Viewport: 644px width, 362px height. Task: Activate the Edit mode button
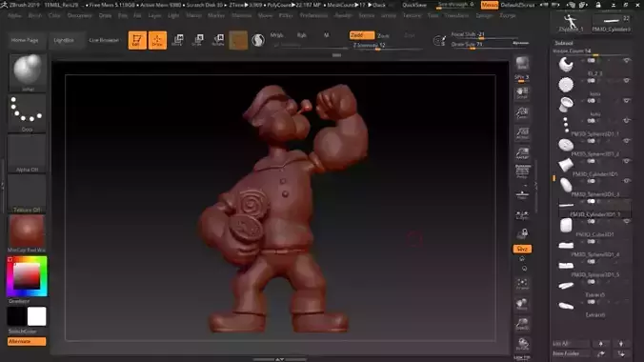(x=137, y=40)
